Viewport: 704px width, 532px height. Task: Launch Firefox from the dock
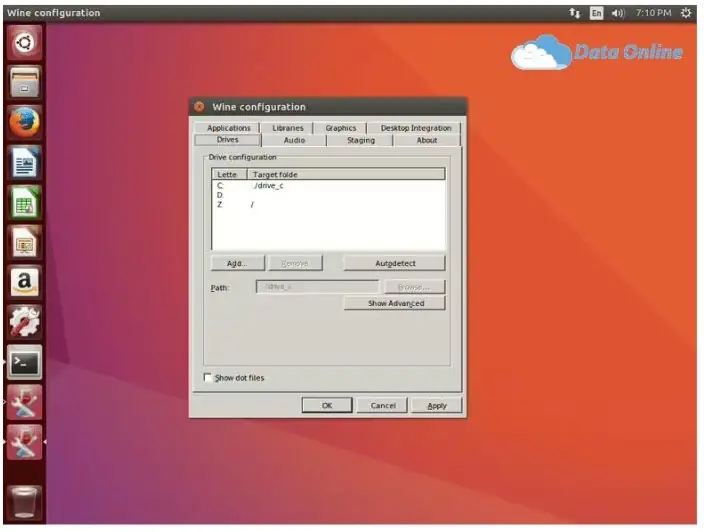(x=24, y=122)
